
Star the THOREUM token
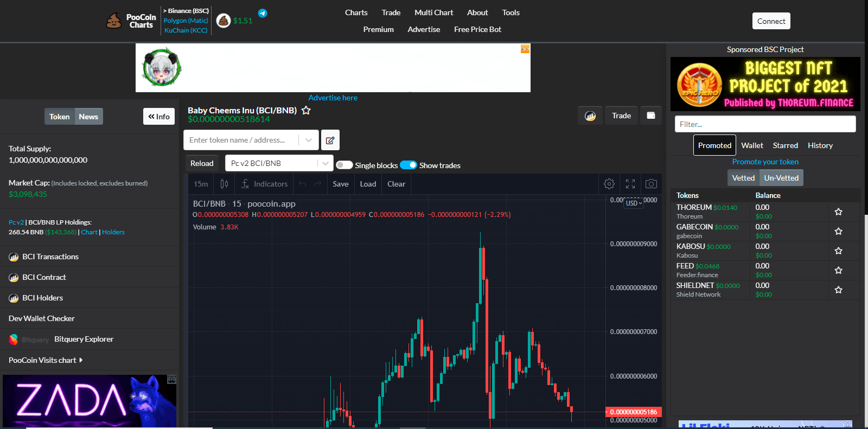click(x=838, y=212)
